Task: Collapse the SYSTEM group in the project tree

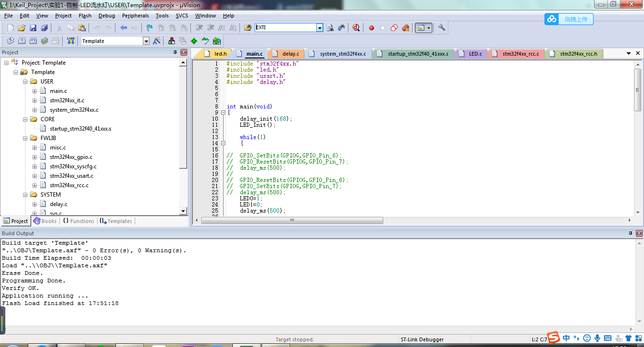Action: coord(25,195)
